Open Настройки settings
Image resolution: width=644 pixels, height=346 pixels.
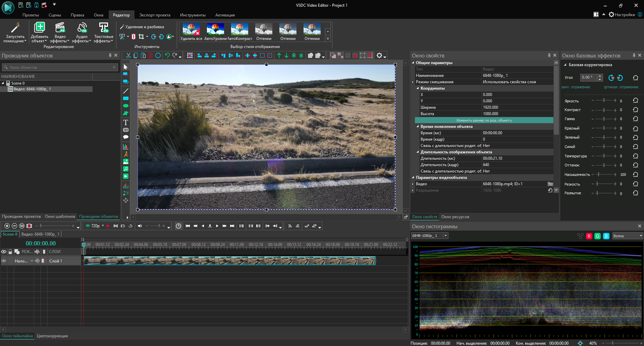(x=622, y=14)
